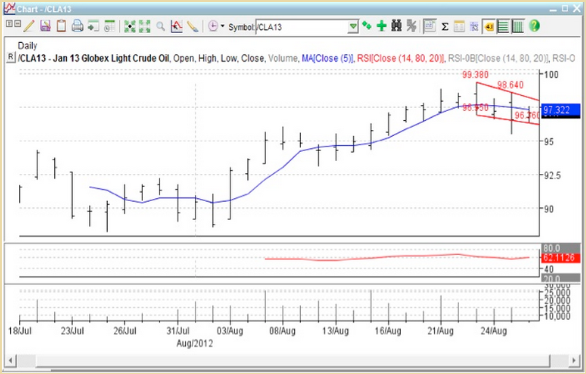Click the green plus add icon
The image size is (586, 374).
382,26
